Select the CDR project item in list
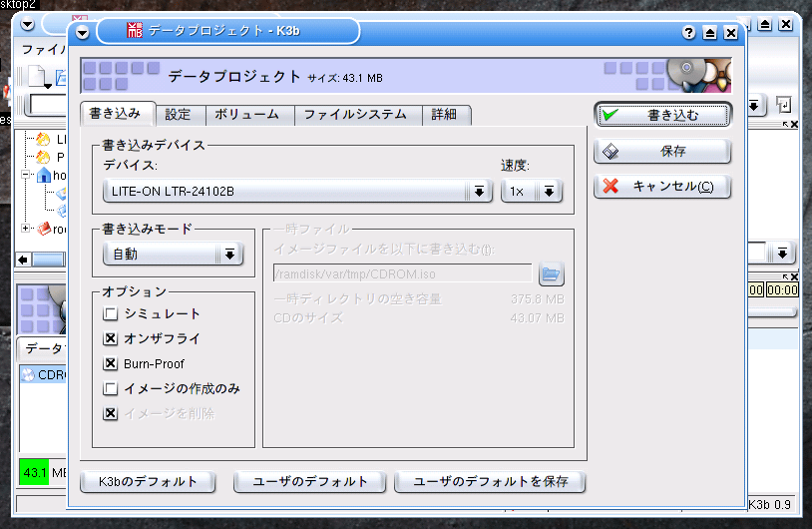This screenshot has width=812, height=529. (x=44, y=374)
